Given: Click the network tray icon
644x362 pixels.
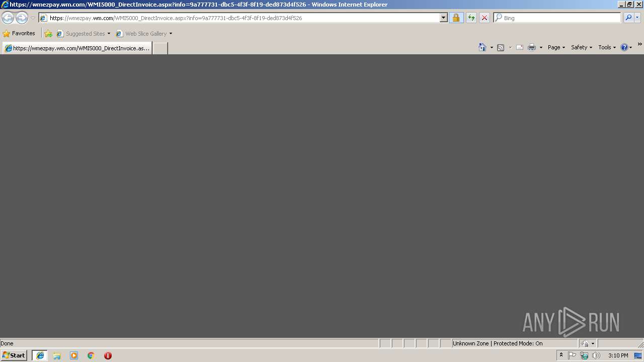Looking at the screenshot, I should (x=584, y=355).
